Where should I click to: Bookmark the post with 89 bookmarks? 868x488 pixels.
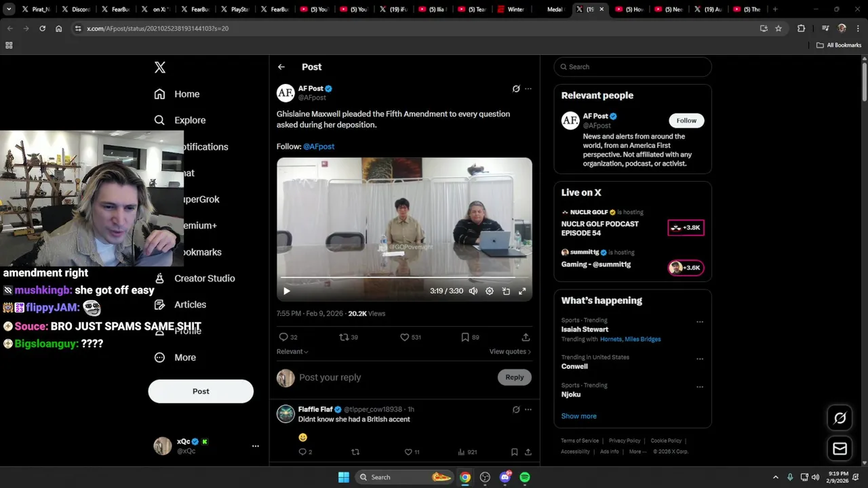point(470,337)
